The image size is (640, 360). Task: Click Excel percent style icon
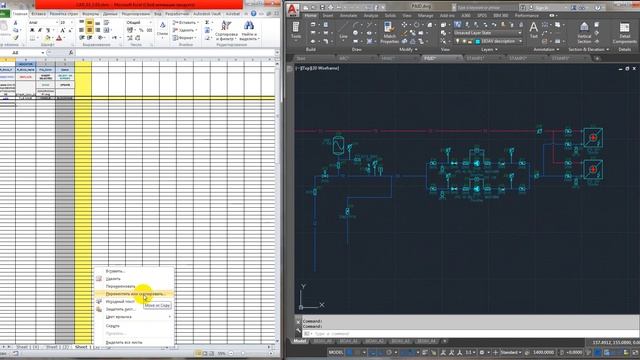pos(141,30)
